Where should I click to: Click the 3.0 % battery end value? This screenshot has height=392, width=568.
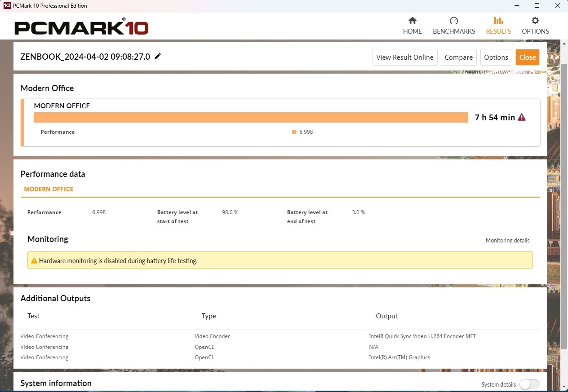(x=358, y=212)
